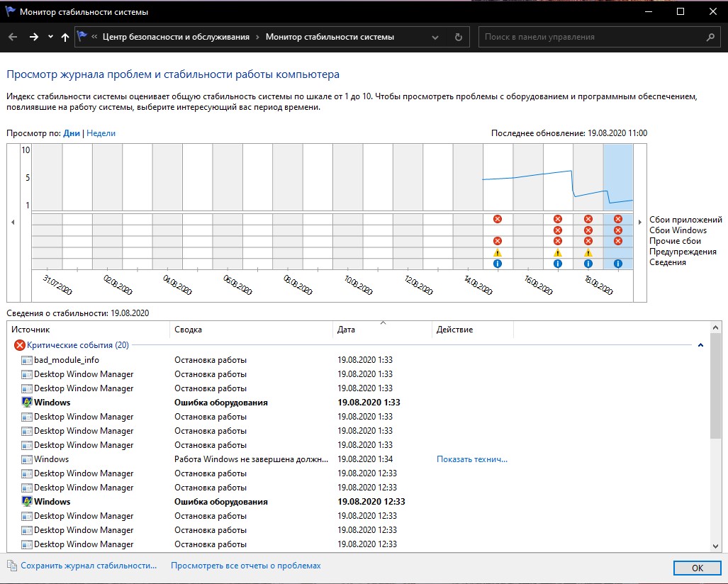Screen dimensions: 728x584
Task: Sort list by 'Дата' column header
Action: [x=382, y=330]
